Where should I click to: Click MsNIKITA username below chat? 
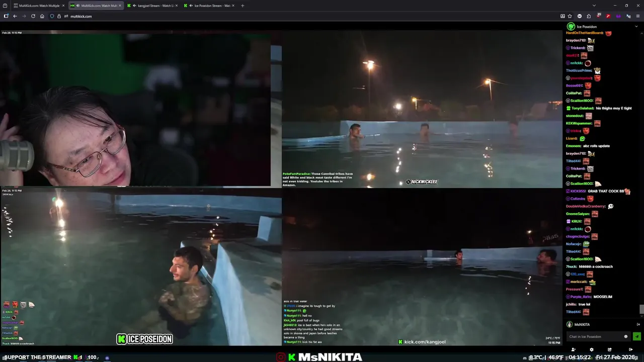pyautogui.click(x=582, y=324)
